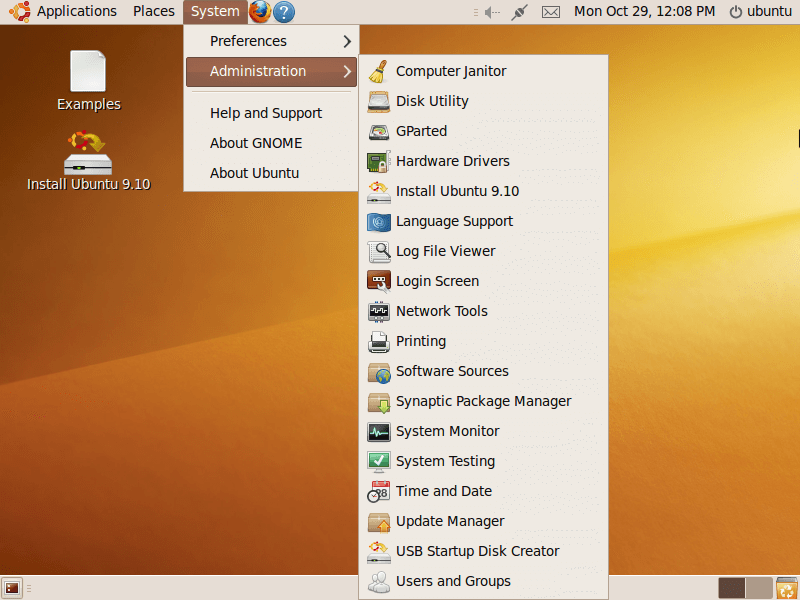Click the Show Desktop button in bottom panel
Screen dimensions: 800x600
coord(12,588)
